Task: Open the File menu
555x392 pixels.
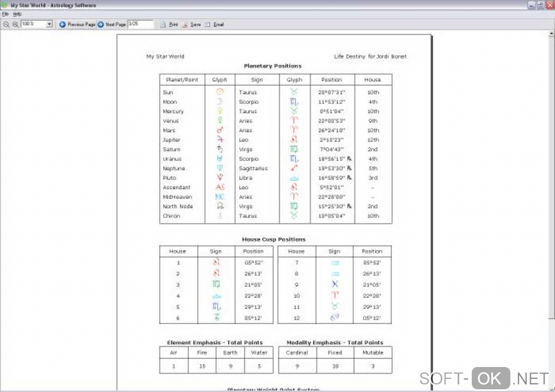Action: (x=5, y=14)
